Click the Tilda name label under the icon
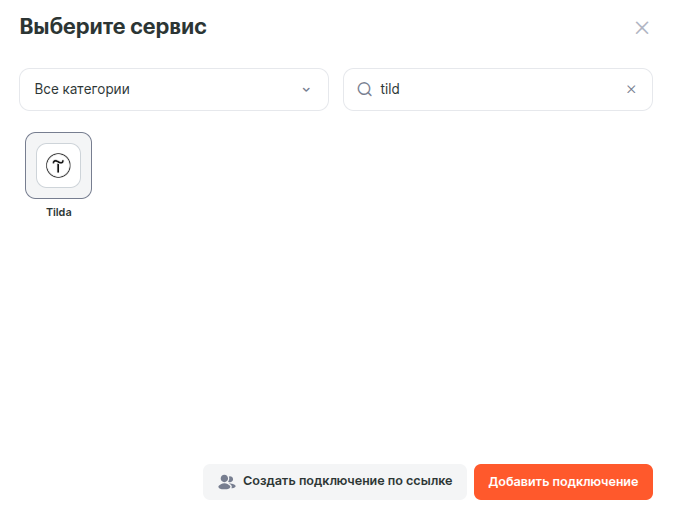 58,212
